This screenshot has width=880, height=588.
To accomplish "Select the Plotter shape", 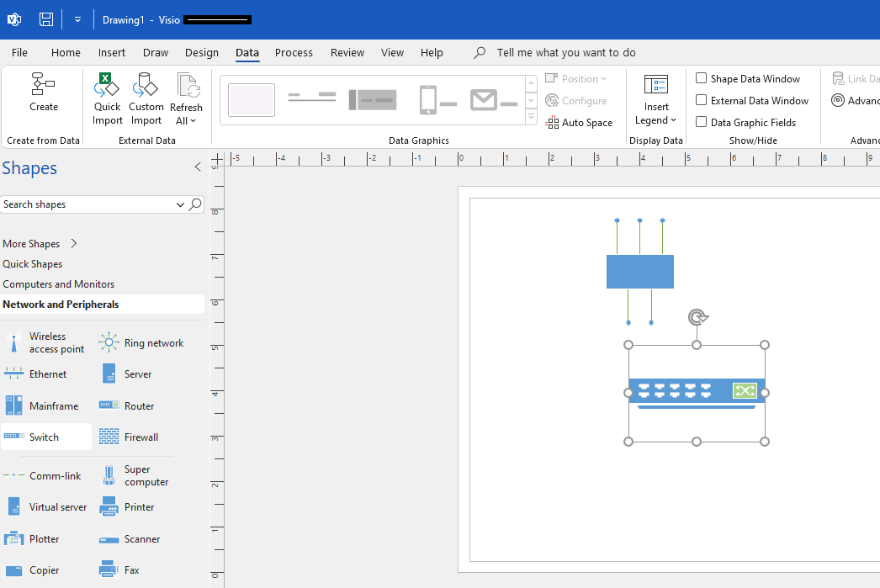I will (x=31, y=538).
